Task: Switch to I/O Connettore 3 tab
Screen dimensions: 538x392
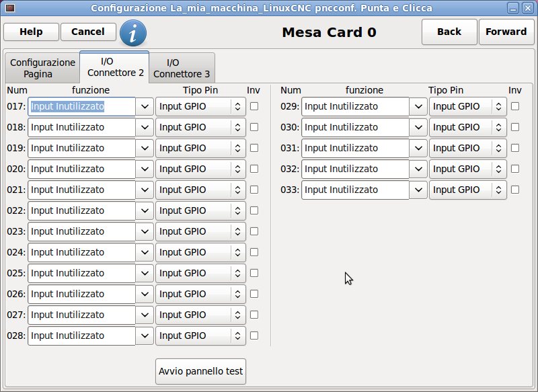Action: click(182, 68)
